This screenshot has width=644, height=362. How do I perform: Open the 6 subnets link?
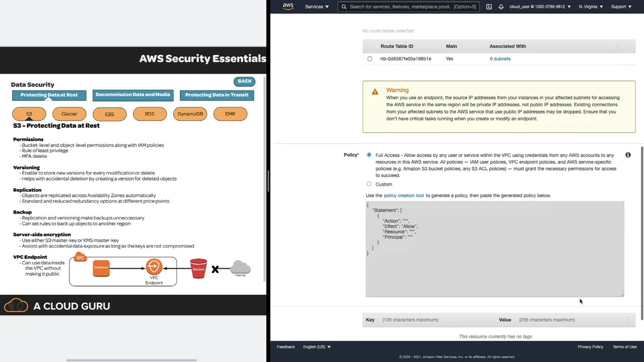[x=500, y=59]
